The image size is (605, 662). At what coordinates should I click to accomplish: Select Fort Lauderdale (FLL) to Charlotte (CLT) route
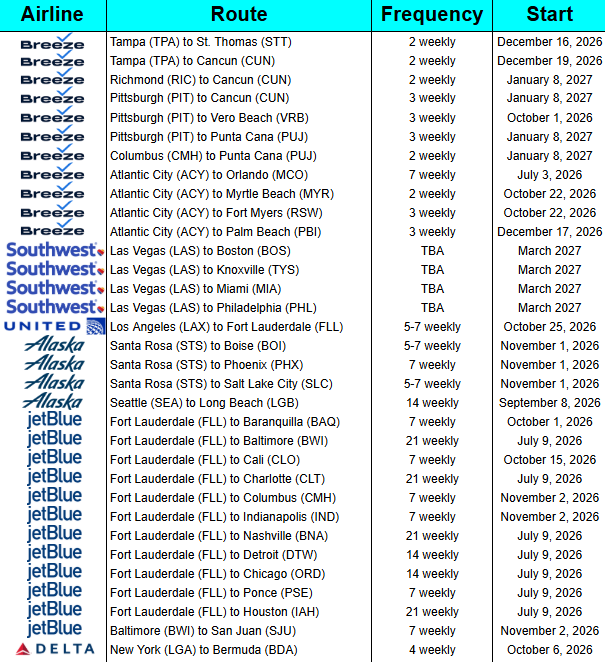click(218, 479)
